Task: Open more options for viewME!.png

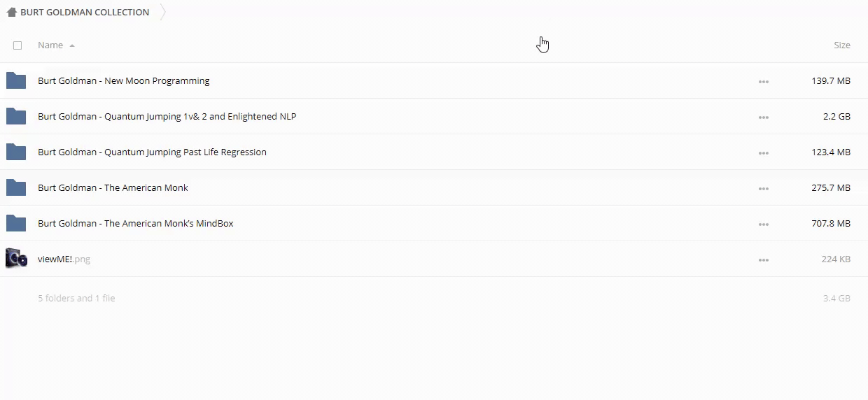Action: click(x=763, y=260)
